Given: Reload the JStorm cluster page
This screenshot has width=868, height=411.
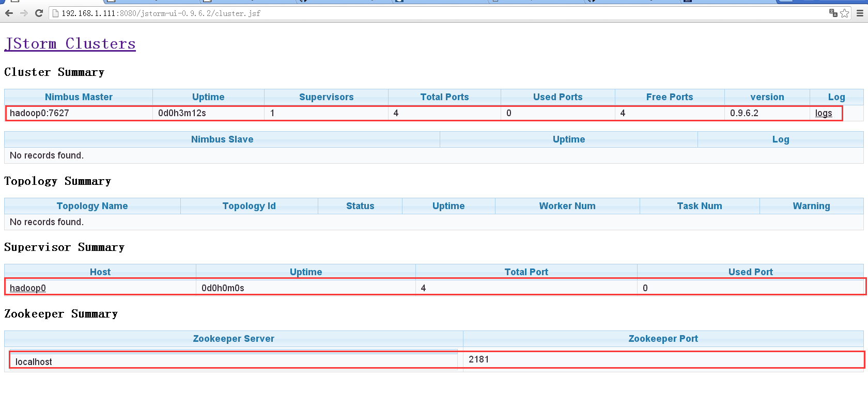Looking at the screenshot, I should click(x=39, y=13).
